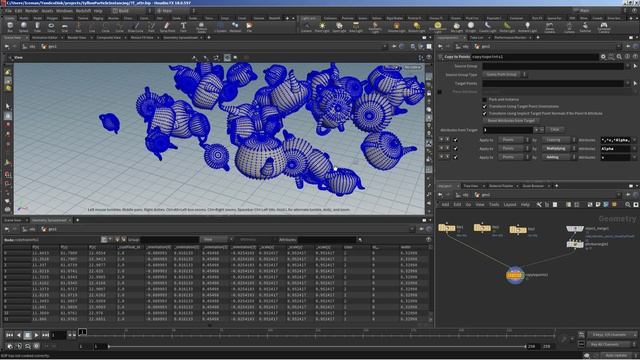Toggle the Adding attribute row checkbox

456,157
